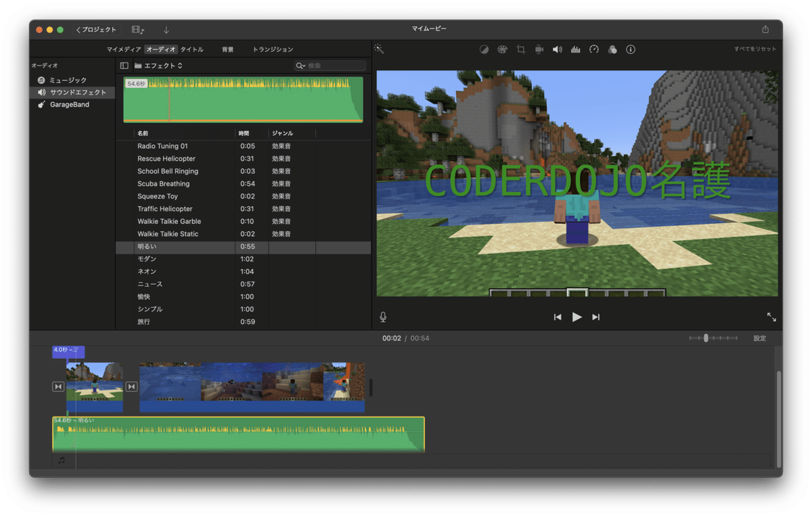Open the search options magnifier dropdown
Screen dimensions: 812x516
click(x=300, y=66)
